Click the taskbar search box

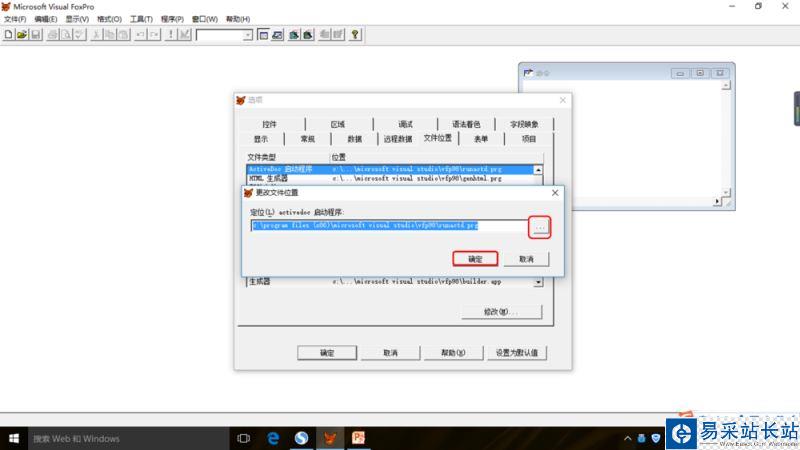point(128,438)
